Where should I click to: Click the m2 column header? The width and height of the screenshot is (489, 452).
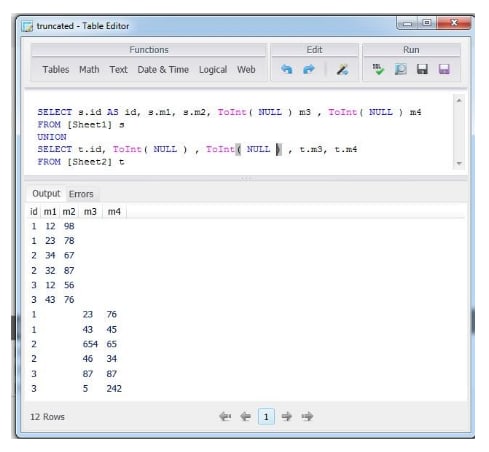69,211
